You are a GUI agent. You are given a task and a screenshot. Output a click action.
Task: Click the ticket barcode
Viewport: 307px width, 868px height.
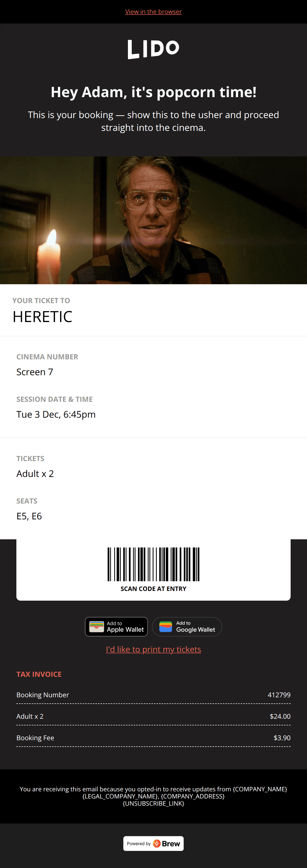(x=153, y=564)
